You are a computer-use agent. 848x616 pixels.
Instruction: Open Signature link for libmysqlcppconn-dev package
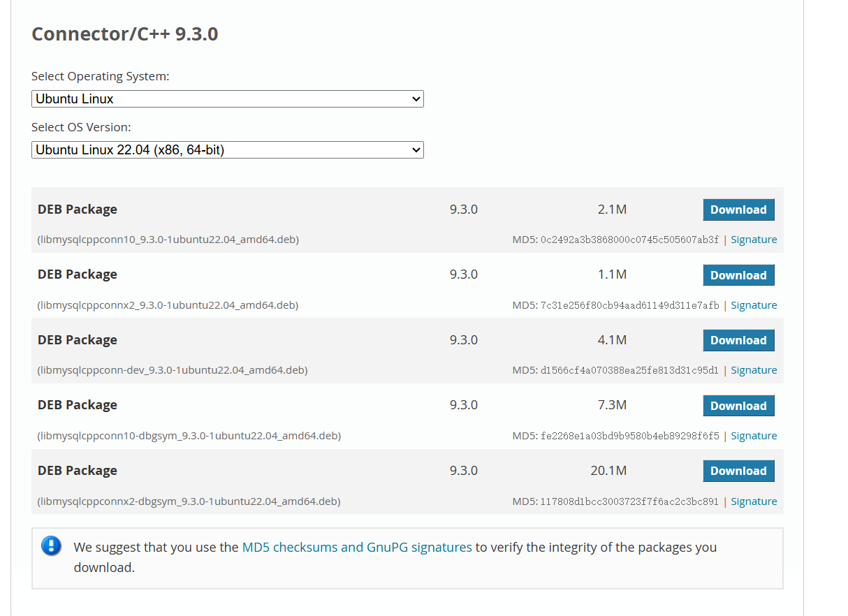754,370
